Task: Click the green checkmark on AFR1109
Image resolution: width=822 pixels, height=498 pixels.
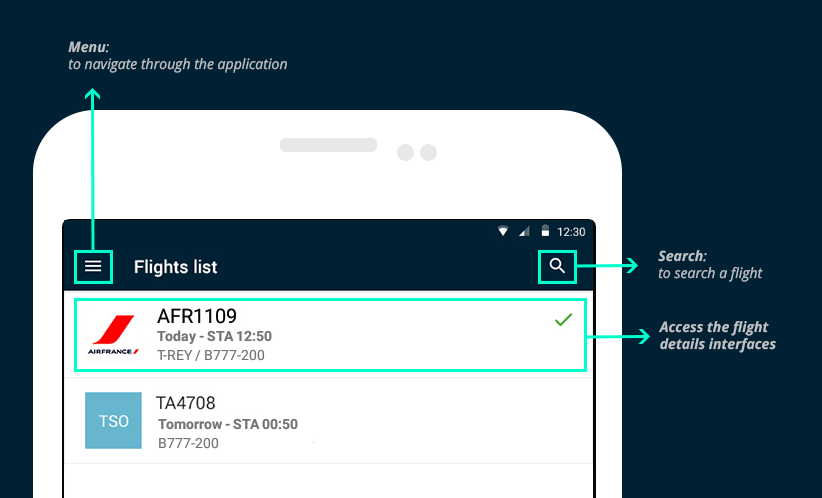Action: [x=564, y=319]
